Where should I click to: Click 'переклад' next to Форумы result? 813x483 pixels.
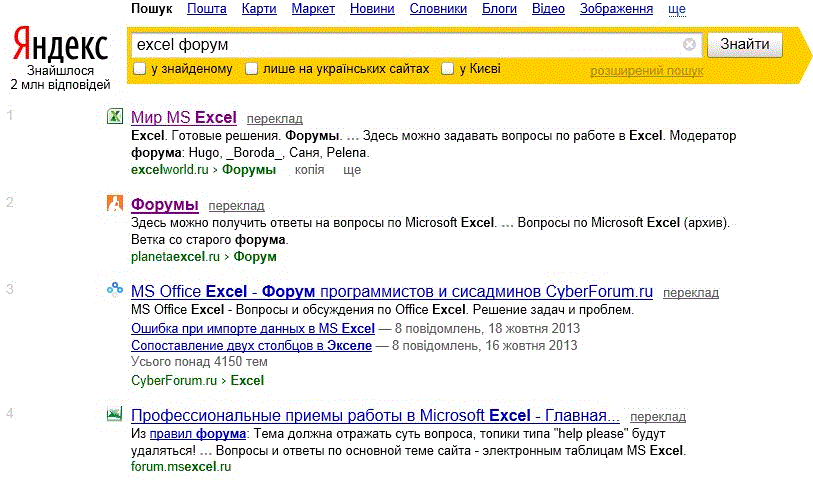236,206
